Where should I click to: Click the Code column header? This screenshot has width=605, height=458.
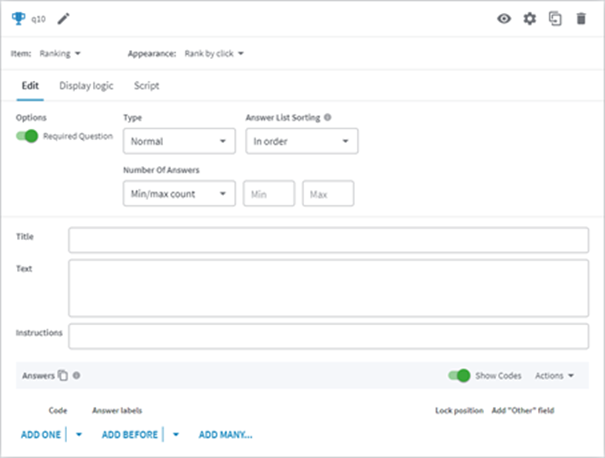[x=58, y=410]
